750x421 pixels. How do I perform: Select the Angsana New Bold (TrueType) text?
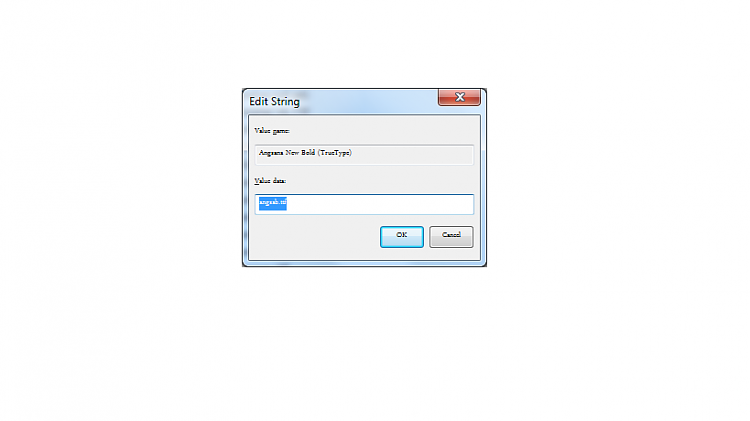click(305, 153)
